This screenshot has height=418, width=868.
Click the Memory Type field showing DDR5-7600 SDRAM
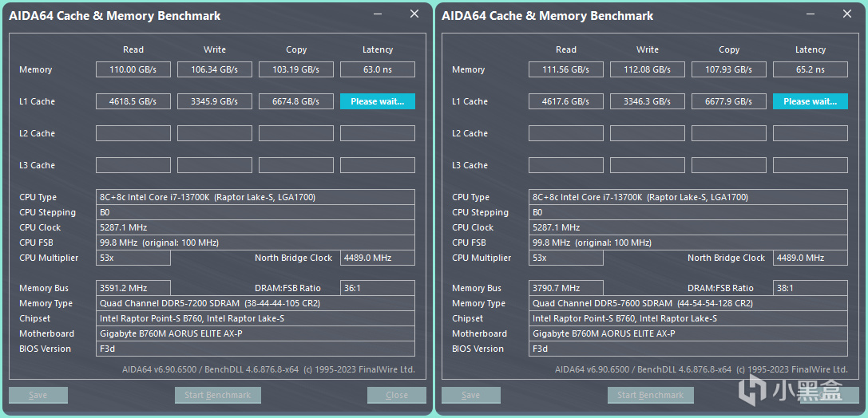click(688, 303)
